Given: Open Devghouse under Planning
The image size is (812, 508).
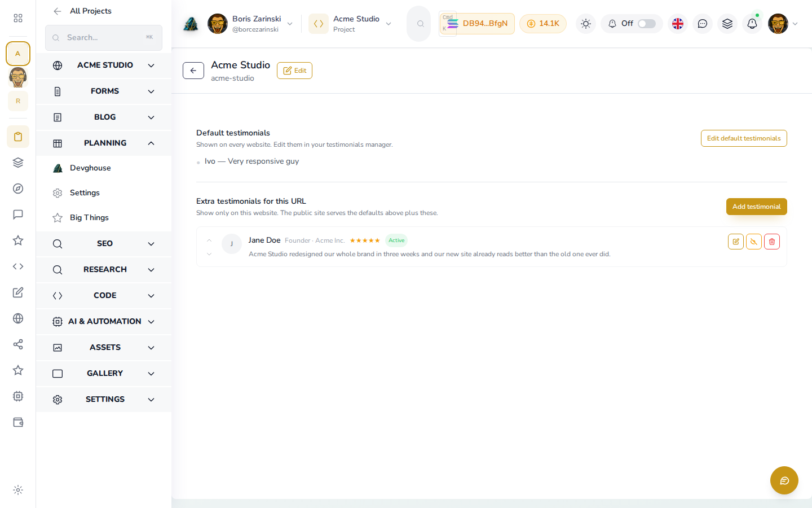Looking at the screenshot, I should point(104,168).
